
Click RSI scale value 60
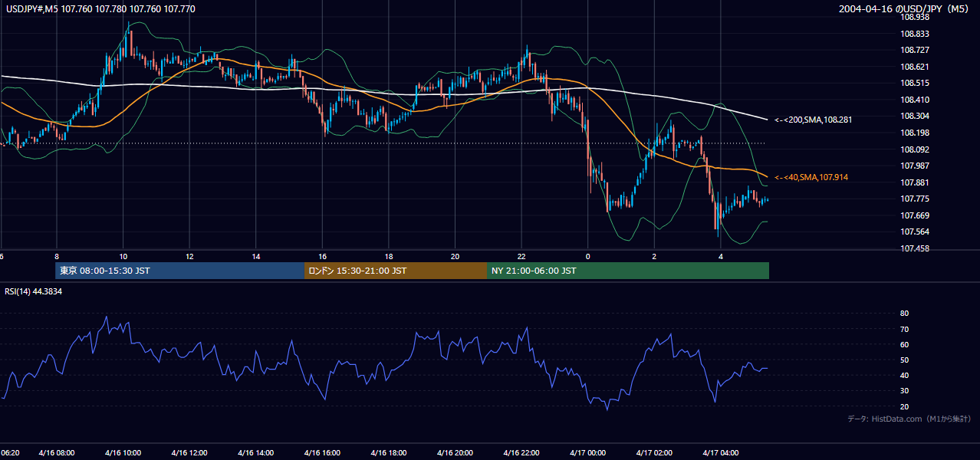905,344
